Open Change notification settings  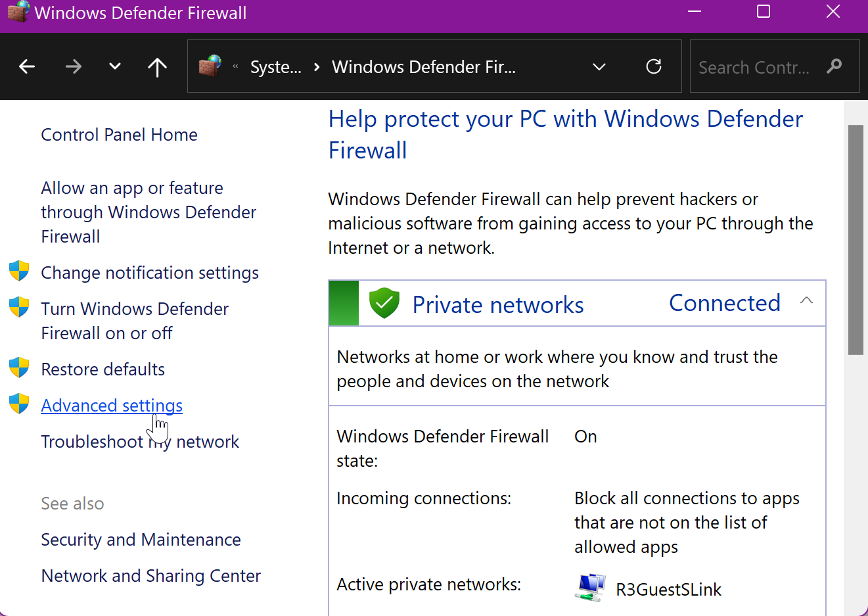point(150,273)
